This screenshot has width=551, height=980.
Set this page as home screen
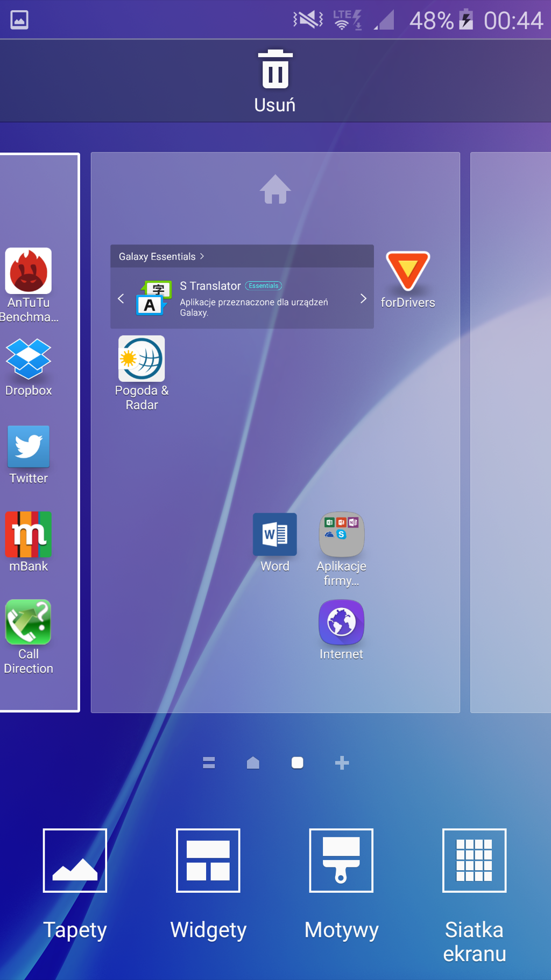[275, 190]
